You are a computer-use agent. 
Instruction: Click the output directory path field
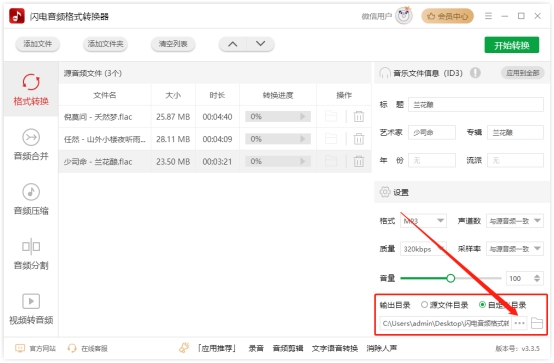click(446, 323)
